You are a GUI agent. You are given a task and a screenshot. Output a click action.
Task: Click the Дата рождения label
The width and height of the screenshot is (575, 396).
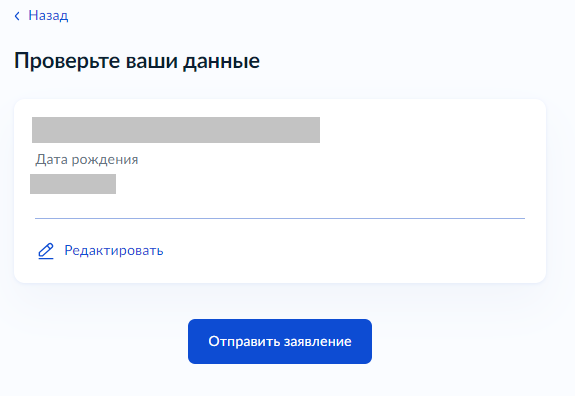[87, 160]
